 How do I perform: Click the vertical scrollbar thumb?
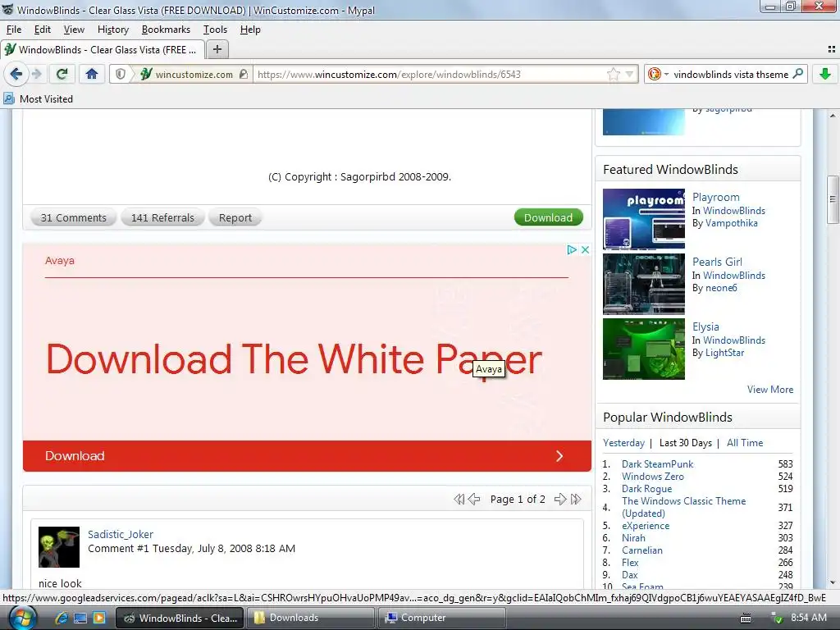pos(833,199)
